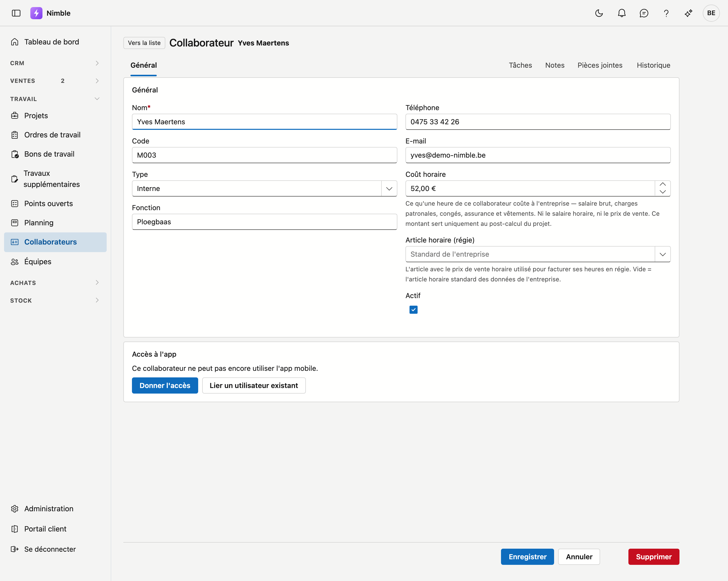Image resolution: width=728 pixels, height=581 pixels.
Task: Open the BE user avatar menu
Action: [x=711, y=13]
